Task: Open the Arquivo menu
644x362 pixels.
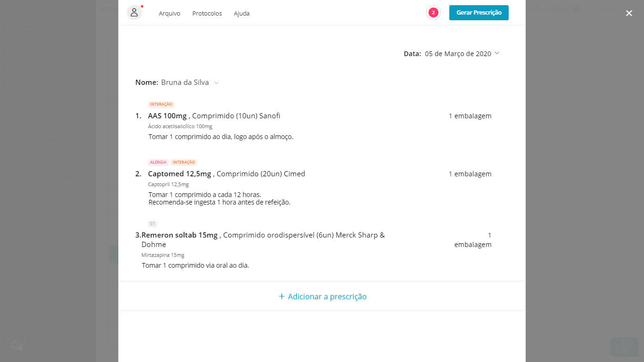Action: [x=169, y=14]
